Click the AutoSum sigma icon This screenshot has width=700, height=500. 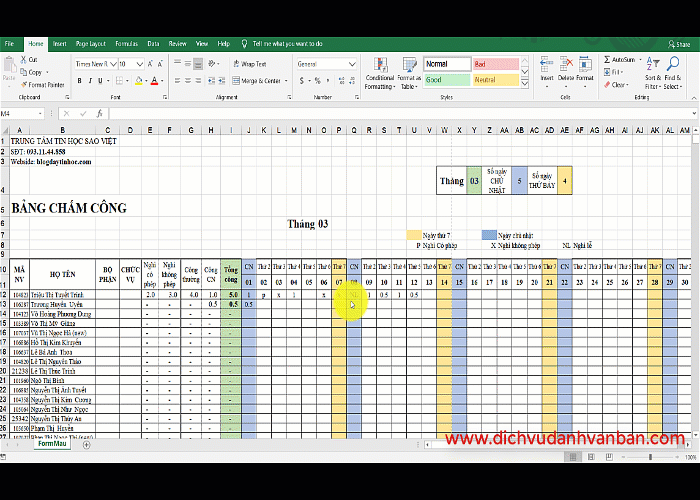coord(607,59)
